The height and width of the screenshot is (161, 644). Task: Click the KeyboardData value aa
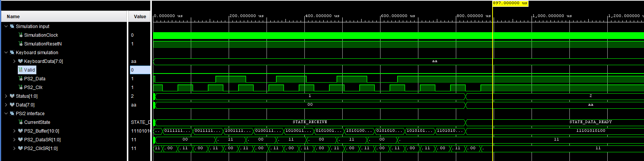134,61
